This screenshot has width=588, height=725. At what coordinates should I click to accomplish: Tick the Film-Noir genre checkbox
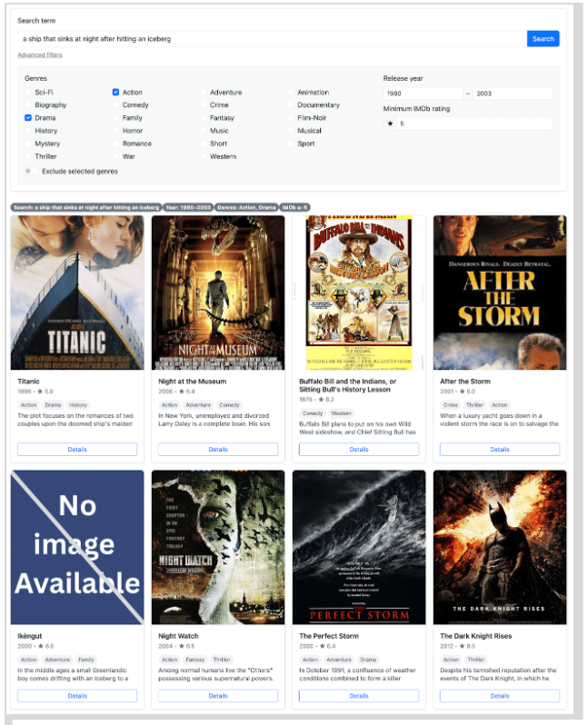[x=292, y=118]
